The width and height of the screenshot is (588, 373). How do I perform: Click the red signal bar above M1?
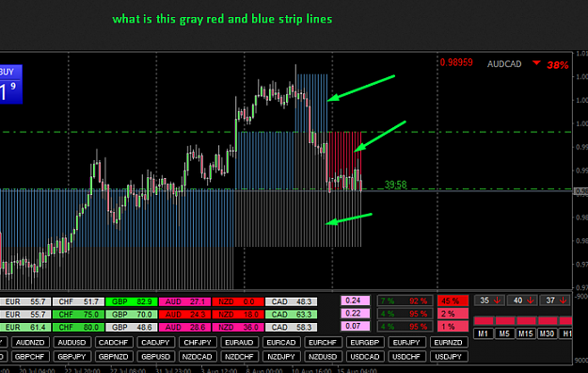(x=484, y=320)
